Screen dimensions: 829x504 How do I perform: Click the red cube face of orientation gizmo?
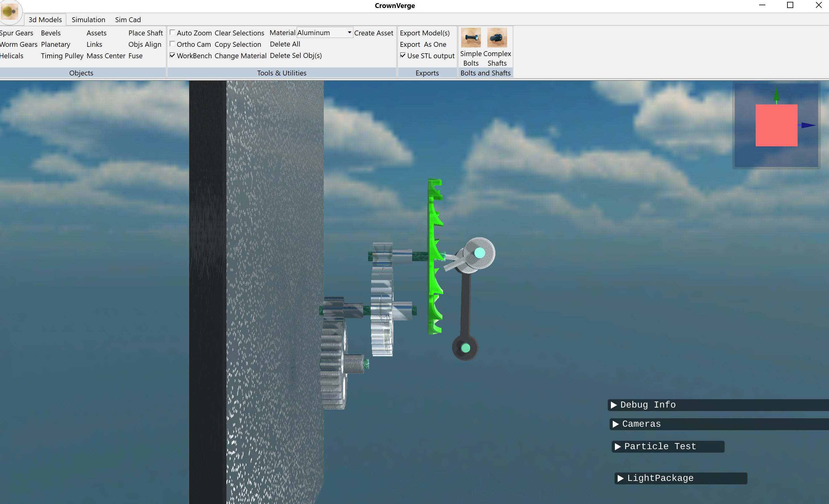click(x=776, y=125)
